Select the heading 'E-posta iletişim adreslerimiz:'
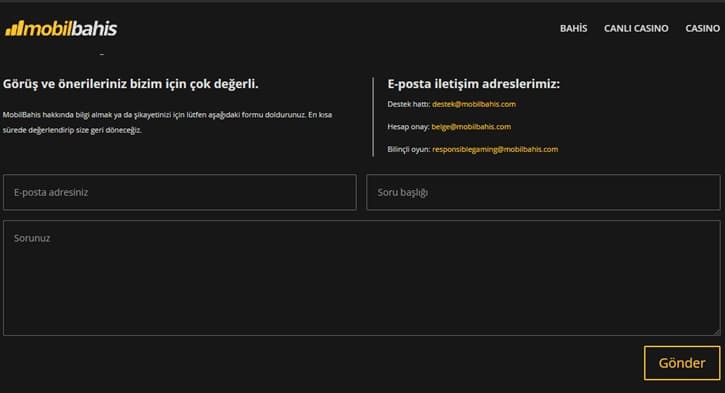Viewport: 725px width, 393px height. pyautogui.click(x=473, y=84)
